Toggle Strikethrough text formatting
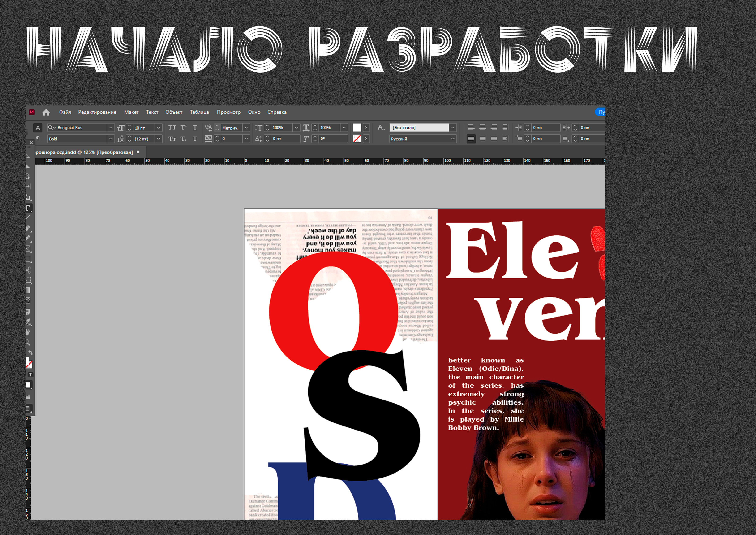 [x=195, y=139]
